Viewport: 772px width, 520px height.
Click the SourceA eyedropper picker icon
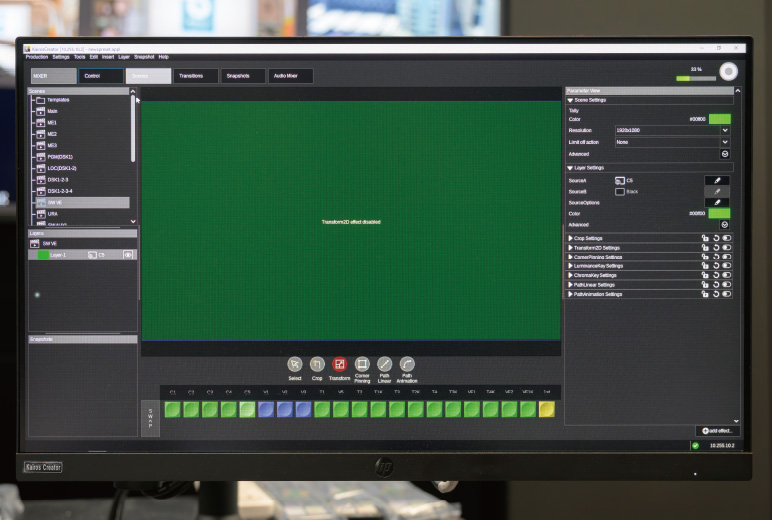click(717, 180)
